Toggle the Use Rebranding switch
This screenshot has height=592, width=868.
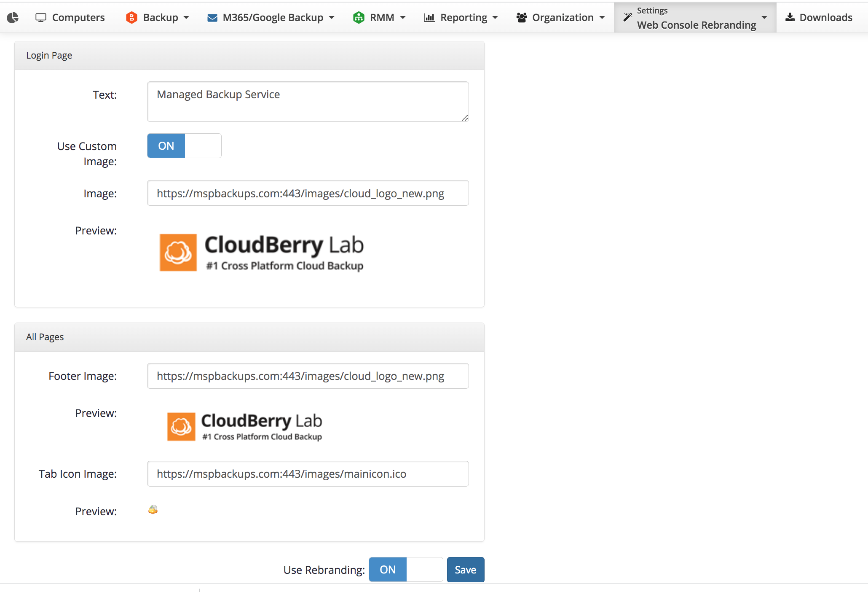pyautogui.click(x=406, y=570)
